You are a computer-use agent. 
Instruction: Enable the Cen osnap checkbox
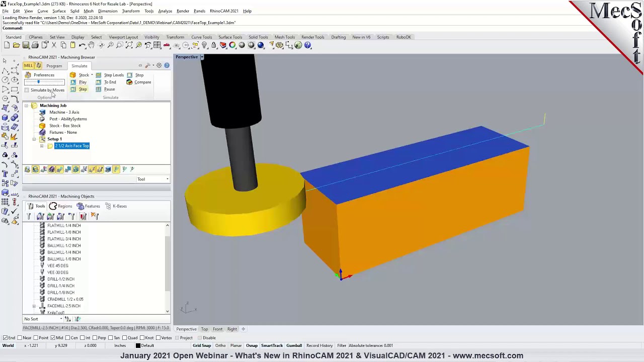coord(67,338)
